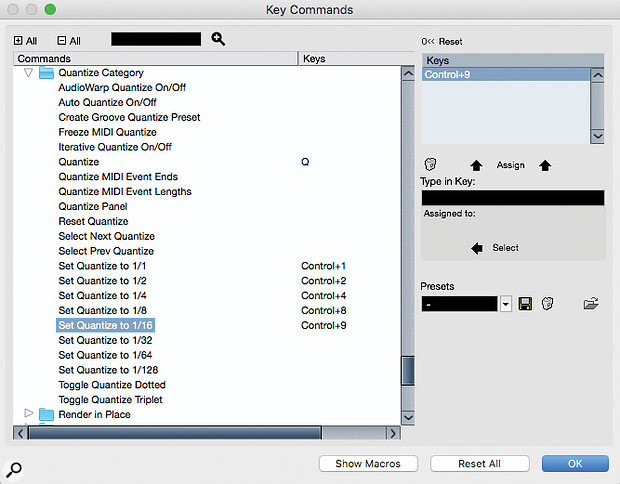Screen dimensions: 620x484
Task: Select Quantize MIDI Event Ends
Action: click(x=118, y=177)
